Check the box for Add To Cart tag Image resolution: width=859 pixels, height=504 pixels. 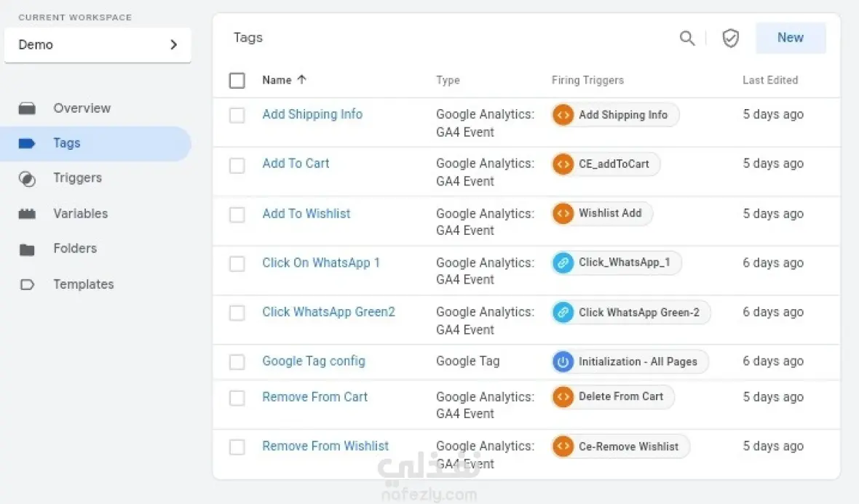pos(237,165)
